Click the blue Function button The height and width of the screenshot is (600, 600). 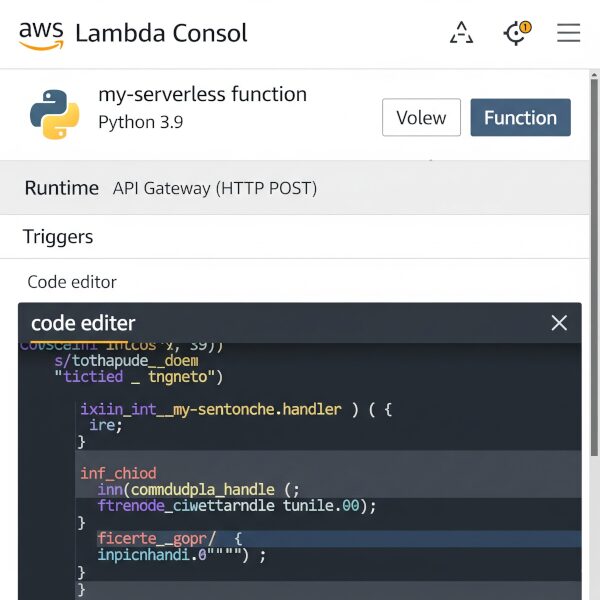click(520, 117)
